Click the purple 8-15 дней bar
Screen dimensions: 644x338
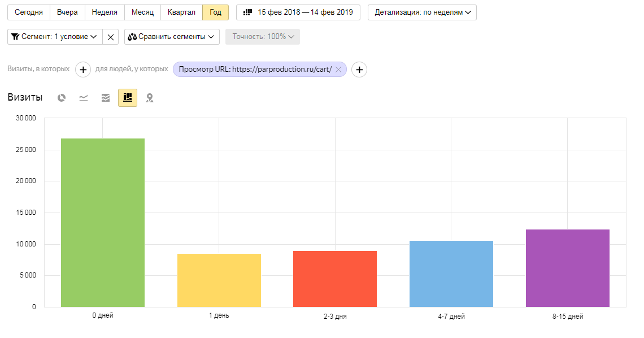point(567,268)
